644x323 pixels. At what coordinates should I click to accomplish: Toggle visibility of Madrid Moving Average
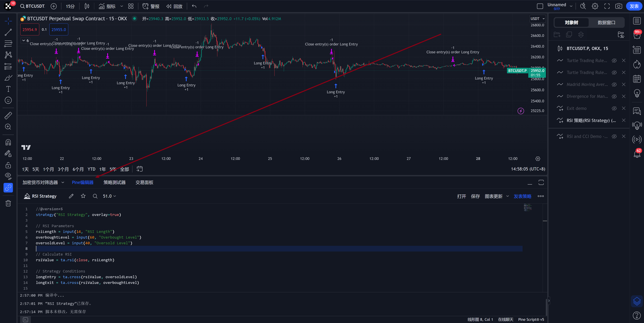coord(614,84)
